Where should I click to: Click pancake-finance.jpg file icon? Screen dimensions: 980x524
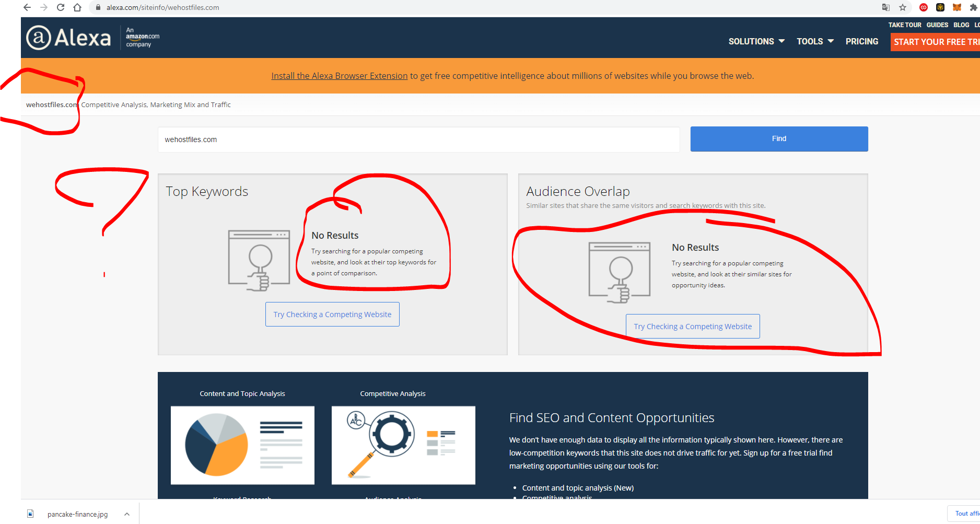pyautogui.click(x=30, y=514)
